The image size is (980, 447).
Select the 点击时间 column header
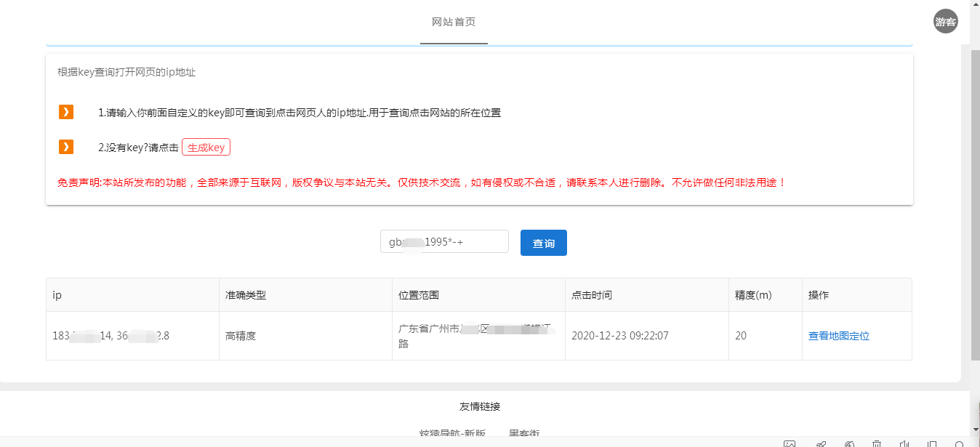pyautogui.click(x=647, y=295)
